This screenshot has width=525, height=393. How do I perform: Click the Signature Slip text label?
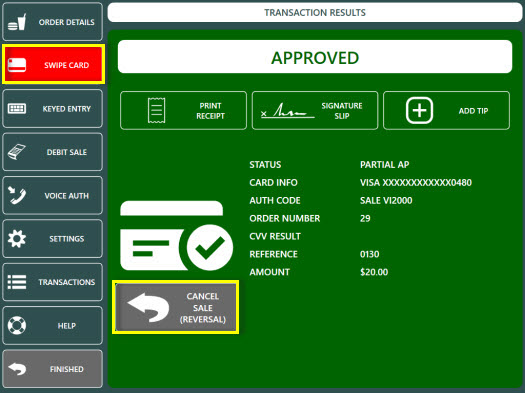(342, 111)
